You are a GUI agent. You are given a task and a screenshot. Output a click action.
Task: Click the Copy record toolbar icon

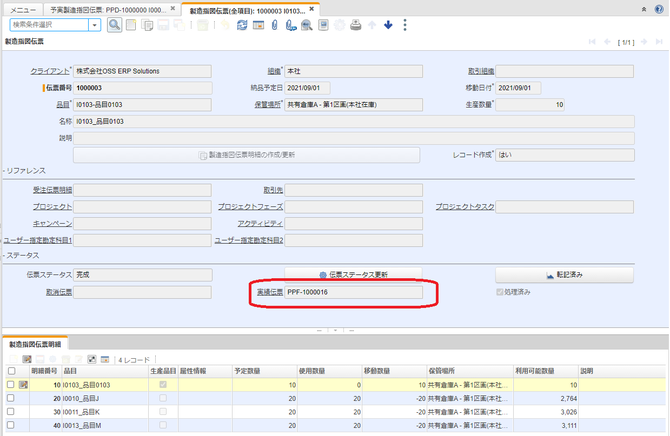147,25
